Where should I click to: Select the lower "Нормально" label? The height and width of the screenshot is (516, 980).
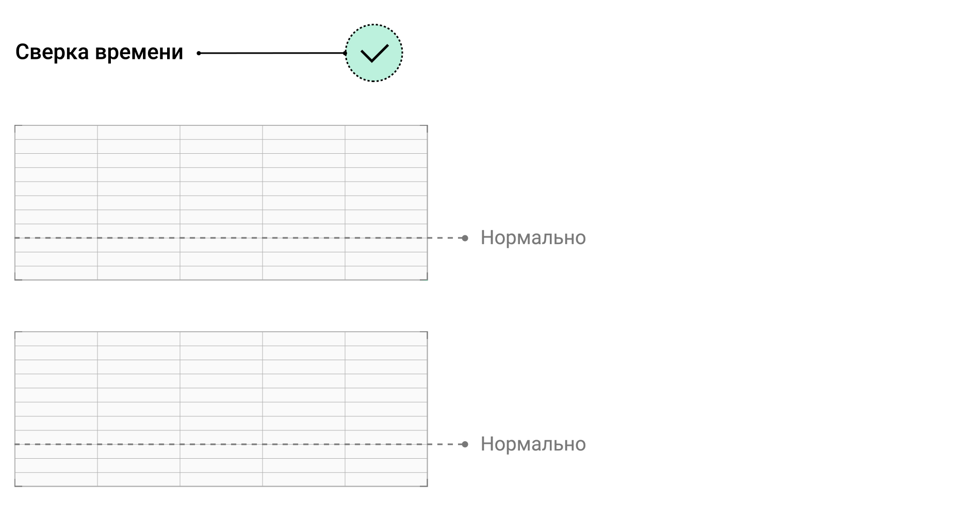coord(533,444)
